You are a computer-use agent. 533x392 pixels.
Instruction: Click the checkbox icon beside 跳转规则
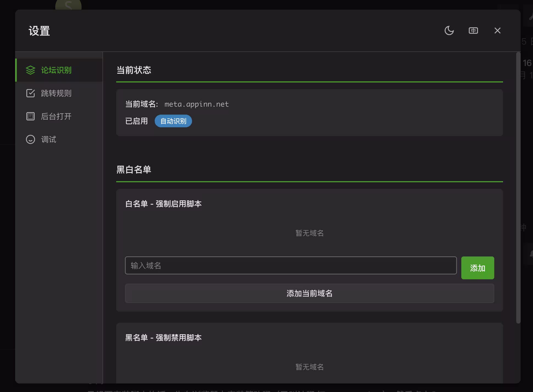pyautogui.click(x=30, y=93)
